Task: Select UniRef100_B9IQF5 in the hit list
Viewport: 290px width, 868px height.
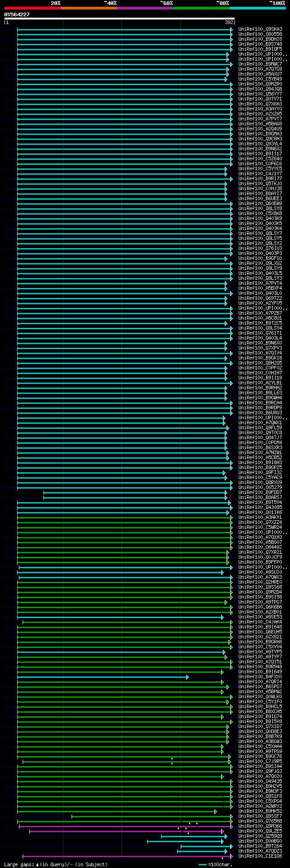Action: (x=260, y=49)
